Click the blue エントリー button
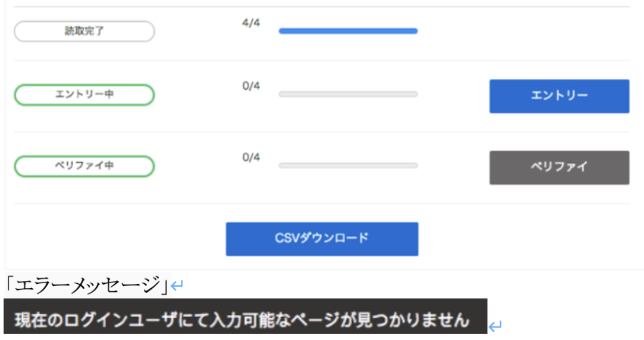 click(x=559, y=96)
